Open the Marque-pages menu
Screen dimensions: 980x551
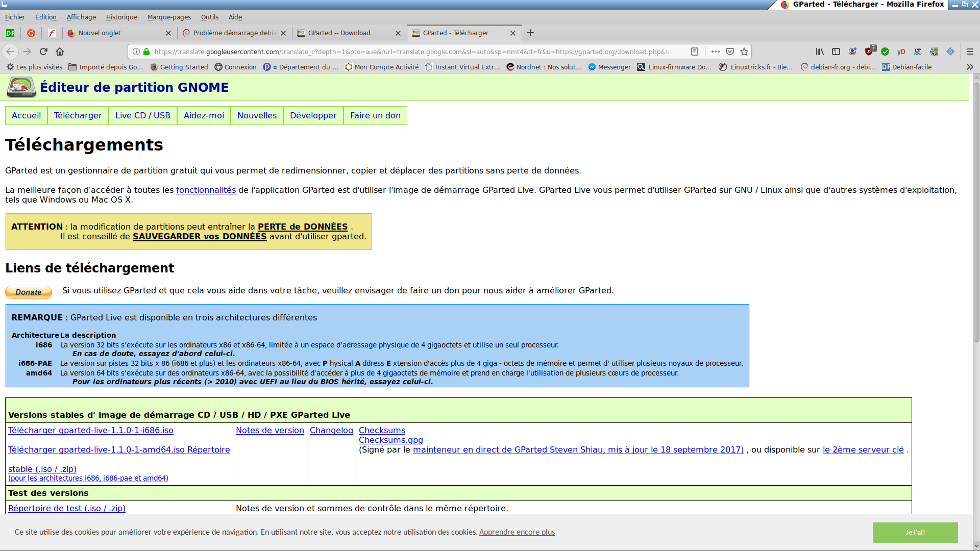point(169,17)
